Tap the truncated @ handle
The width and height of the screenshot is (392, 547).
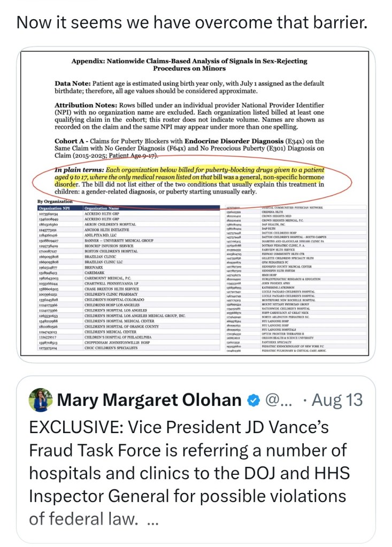pyautogui.click(x=278, y=400)
